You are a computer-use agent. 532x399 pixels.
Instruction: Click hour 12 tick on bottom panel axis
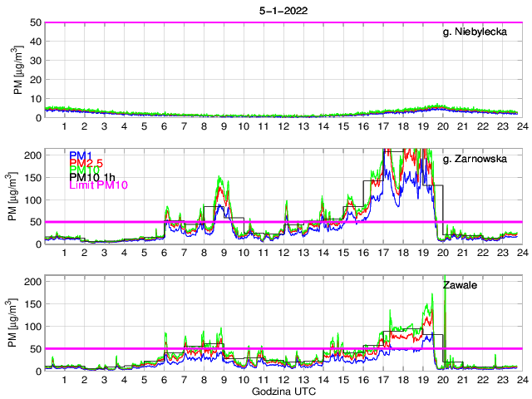[x=283, y=379]
